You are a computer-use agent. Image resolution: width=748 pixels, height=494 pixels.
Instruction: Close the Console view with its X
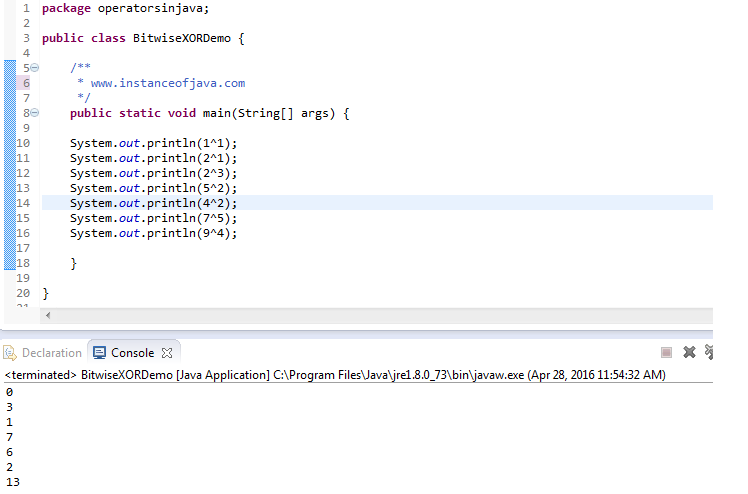167,353
